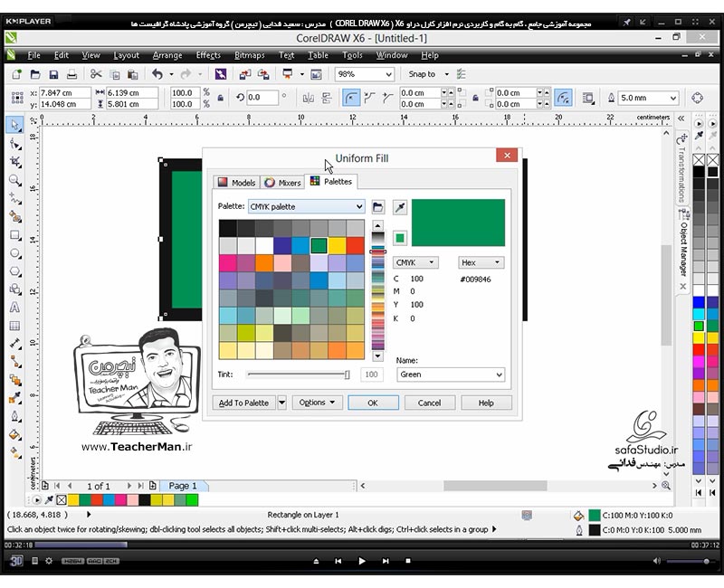Open the Palette CMYK palette dropdown
This screenshot has height=588, width=724.
307,207
